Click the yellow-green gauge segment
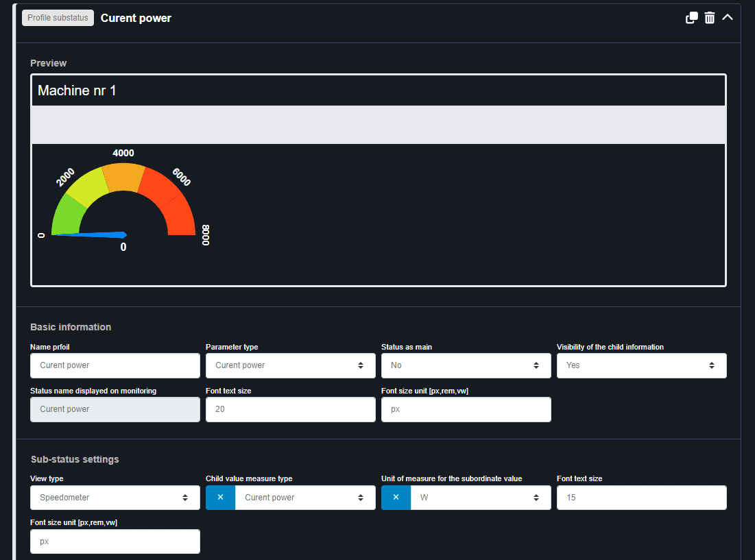This screenshot has height=560, width=755. tap(88, 186)
